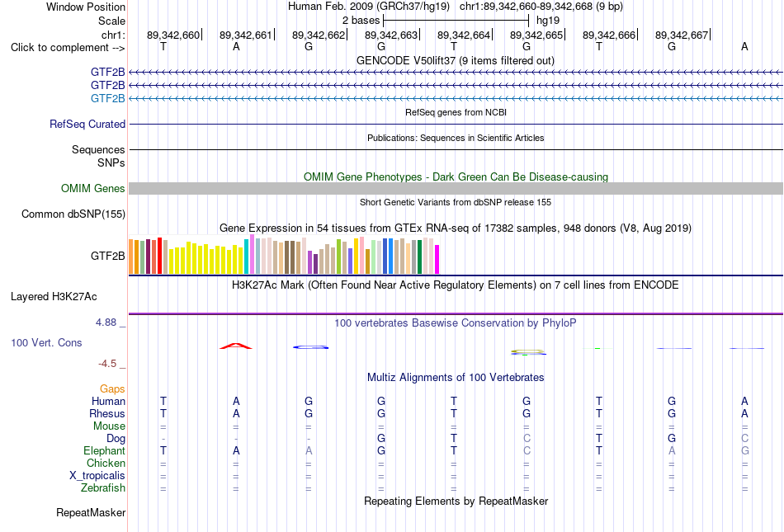Click the blue G conservation logo in PhyloP track
This screenshot has height=532, width=784.
pos(310,347)
